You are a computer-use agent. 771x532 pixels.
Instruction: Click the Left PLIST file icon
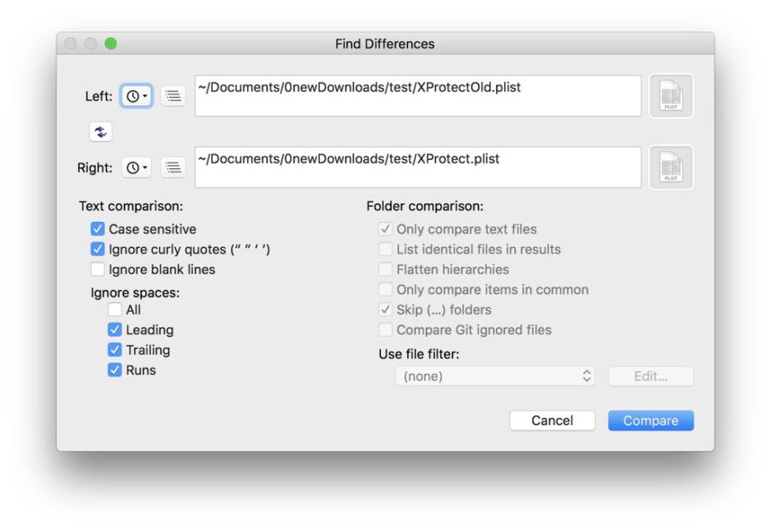[671, 96]
